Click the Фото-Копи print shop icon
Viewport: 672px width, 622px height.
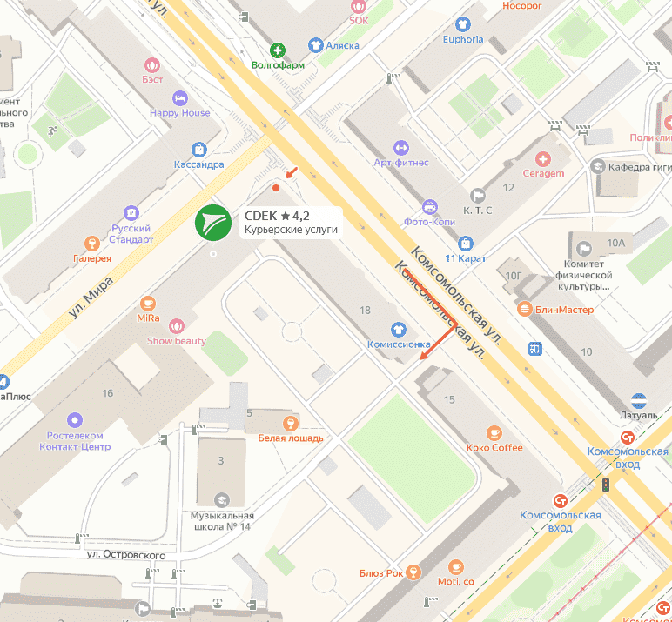point(429,207)
